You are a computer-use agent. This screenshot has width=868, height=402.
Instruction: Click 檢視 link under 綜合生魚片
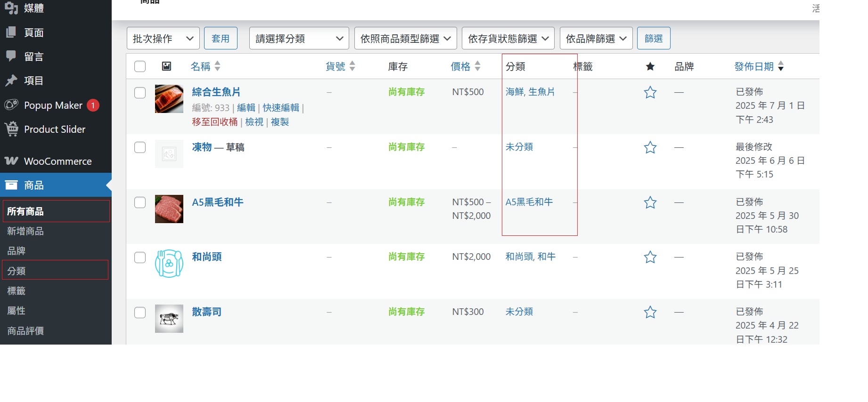(x=254, y=122)
